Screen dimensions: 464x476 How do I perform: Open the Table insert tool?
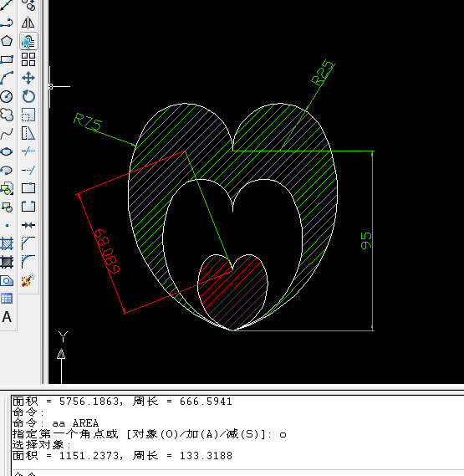(7, 299)
